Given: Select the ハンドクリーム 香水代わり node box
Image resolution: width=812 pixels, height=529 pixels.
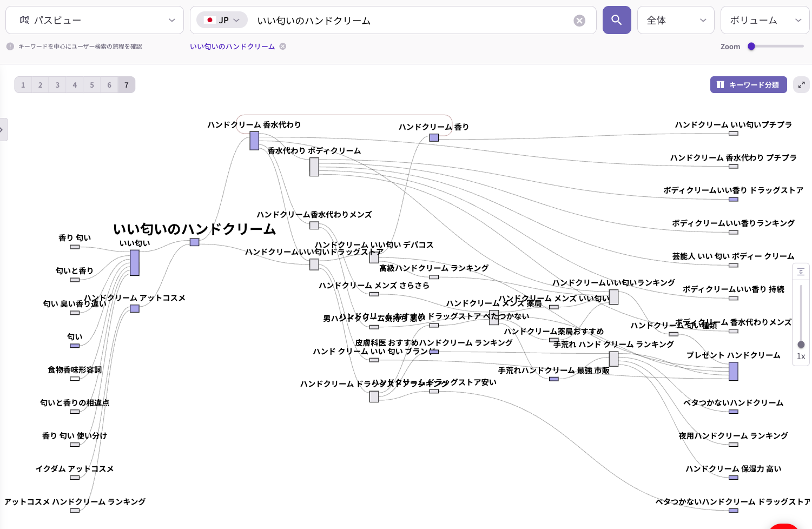Looking at the screenshot, I should pos(254,141).
